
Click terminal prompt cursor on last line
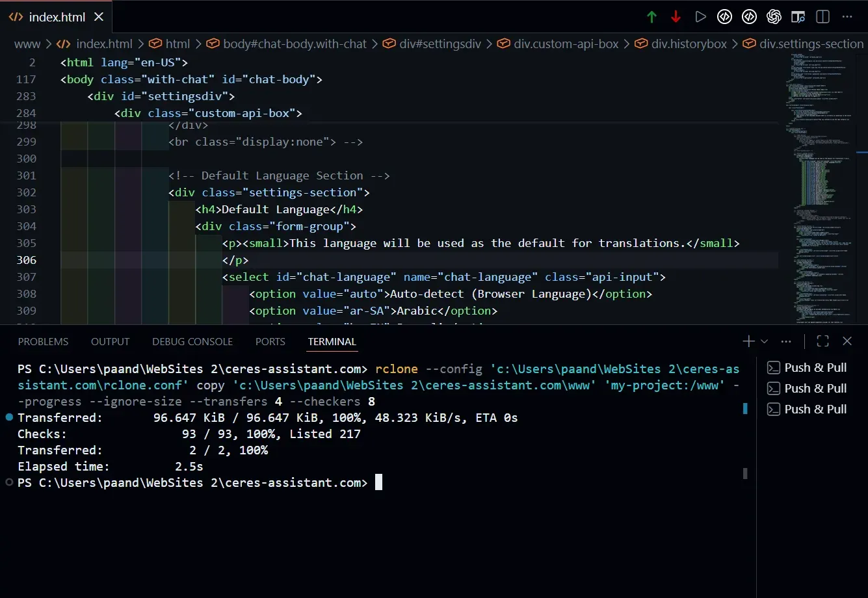pos(378,482)
